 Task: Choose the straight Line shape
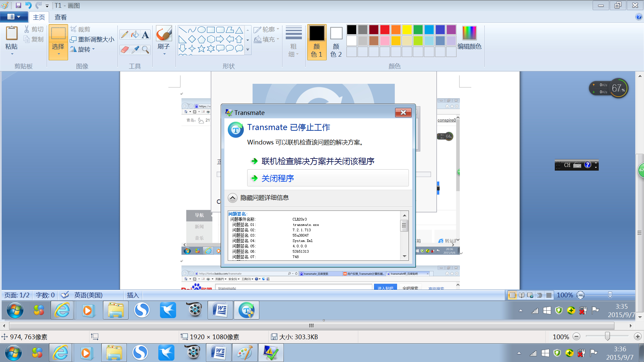pos(182,30)
